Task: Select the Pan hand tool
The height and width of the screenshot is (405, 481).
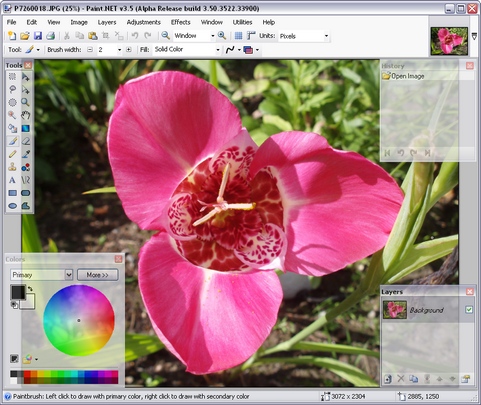Action: [25, 115]
